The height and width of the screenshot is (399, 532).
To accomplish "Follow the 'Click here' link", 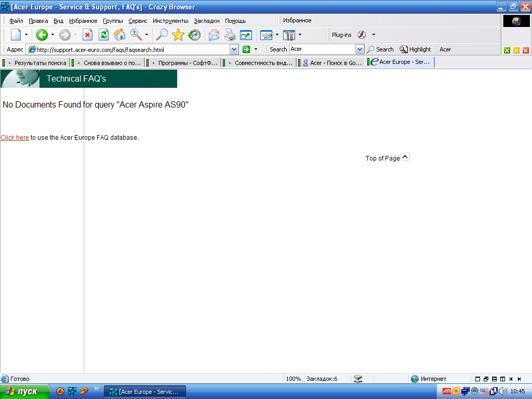I will 15,138.
